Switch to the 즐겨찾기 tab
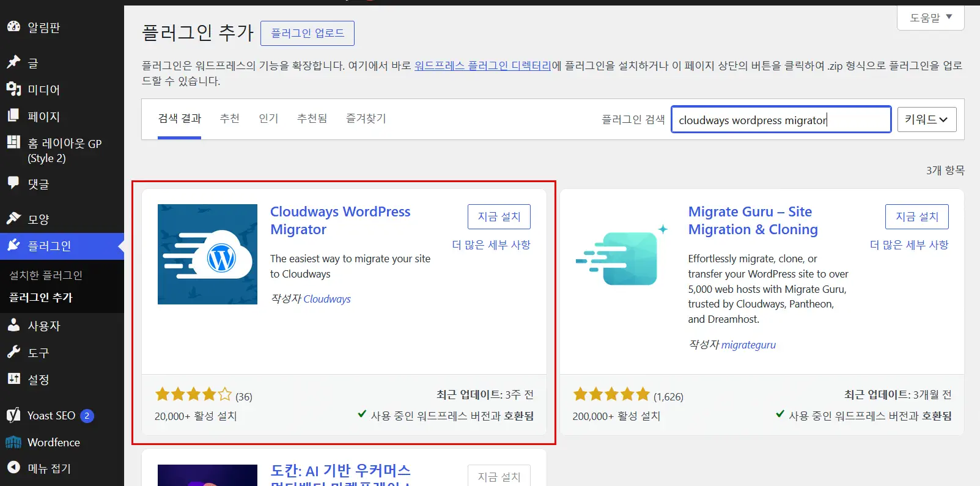Screen dimensions: 980x486 click(366, 119)
